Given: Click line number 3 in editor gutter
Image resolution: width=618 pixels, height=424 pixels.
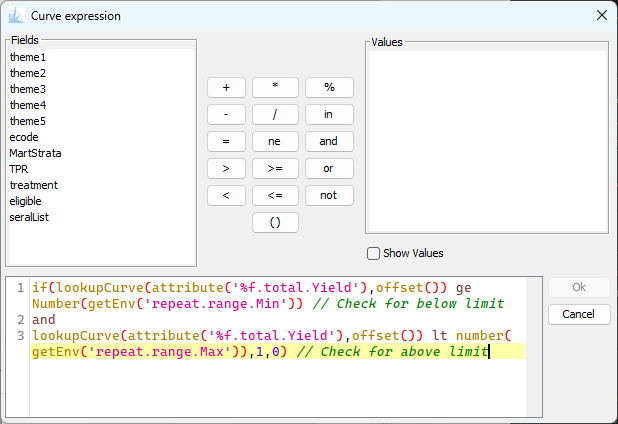Looking at the screenshot, I should pos(20,336).
